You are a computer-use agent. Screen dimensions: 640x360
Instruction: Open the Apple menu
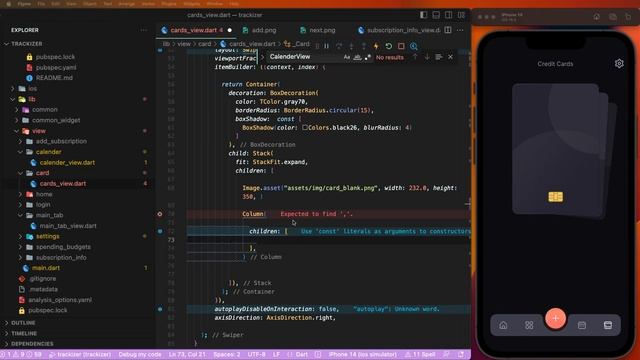tap(8, 4)
